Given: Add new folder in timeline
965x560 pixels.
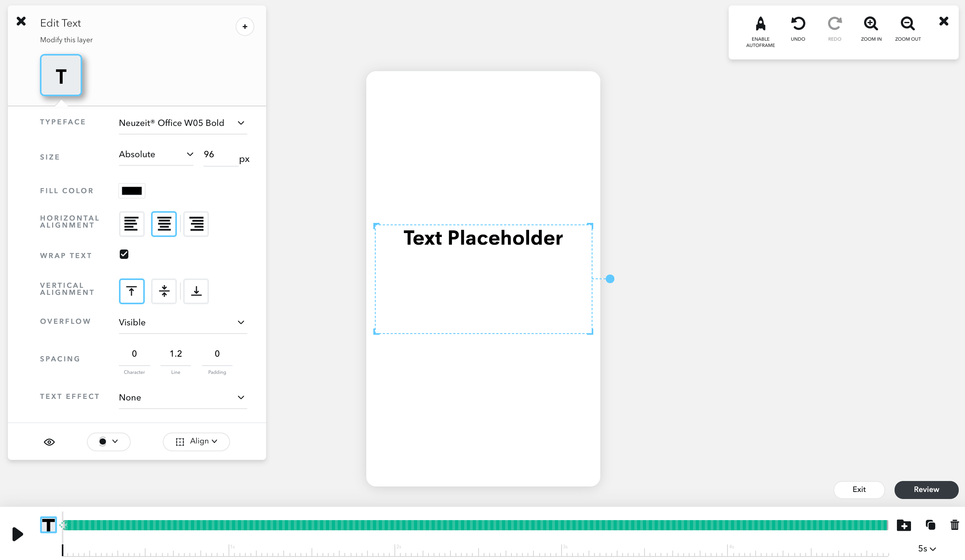Looking at the screenshot, I should click(904, 525).
